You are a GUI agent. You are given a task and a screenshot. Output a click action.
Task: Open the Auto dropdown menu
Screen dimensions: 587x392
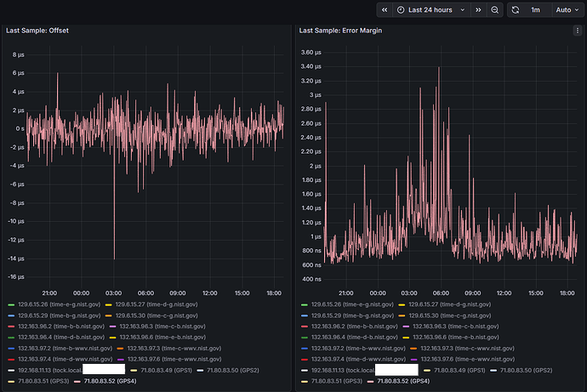[567, 10]
